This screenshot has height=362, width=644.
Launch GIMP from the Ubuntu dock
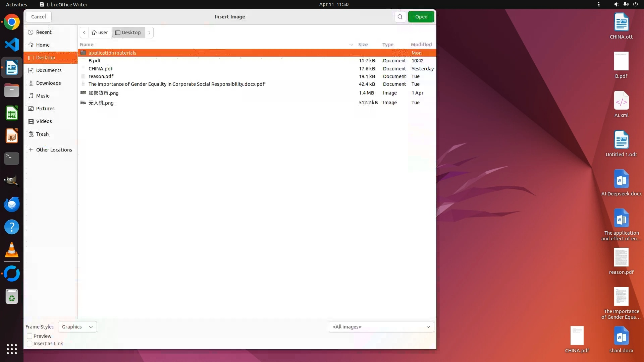click(12, 181)
